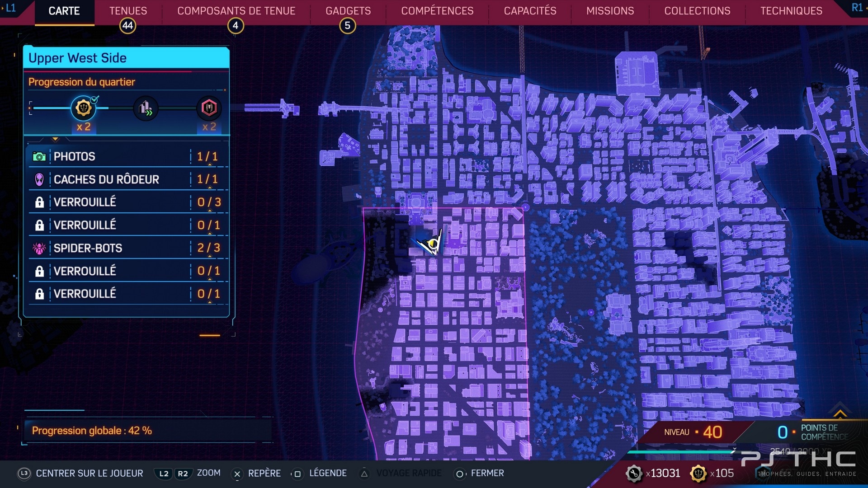Screen dimensions: 868x488
Task: Click the VOYAGE RAPIDE triangle prompt
Action: point(400,474)
